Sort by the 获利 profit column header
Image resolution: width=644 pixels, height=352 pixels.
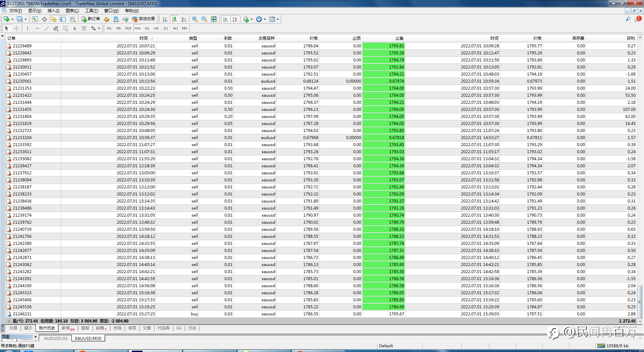tap(631, 38)
